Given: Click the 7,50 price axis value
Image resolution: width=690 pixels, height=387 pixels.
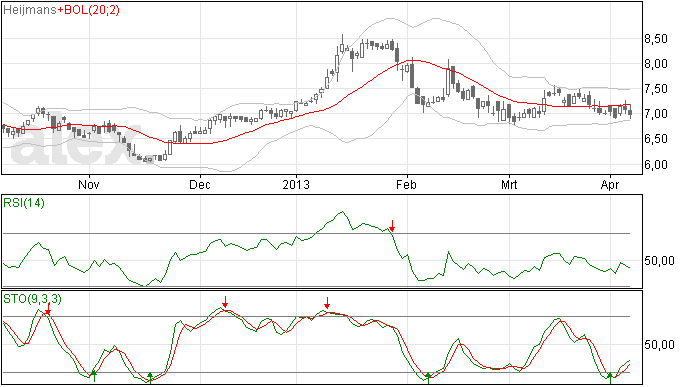Looking at the screenshot, I should [x=656, y=89].
